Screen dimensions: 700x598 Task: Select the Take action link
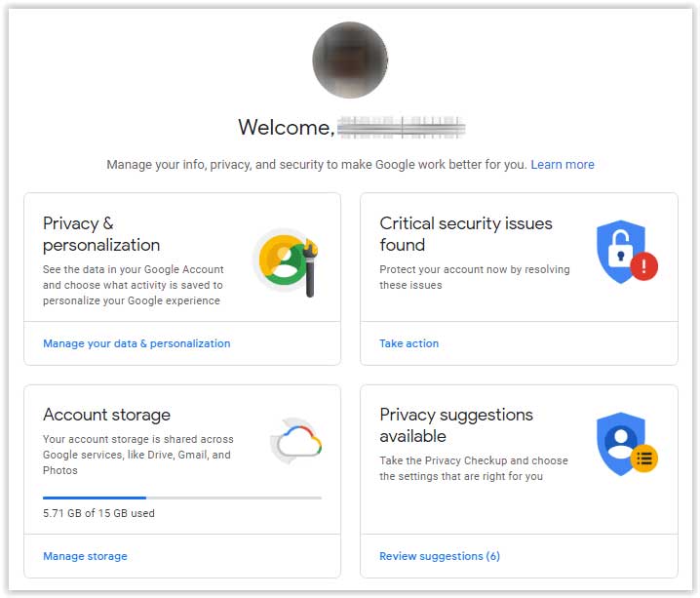pos(408,343)
